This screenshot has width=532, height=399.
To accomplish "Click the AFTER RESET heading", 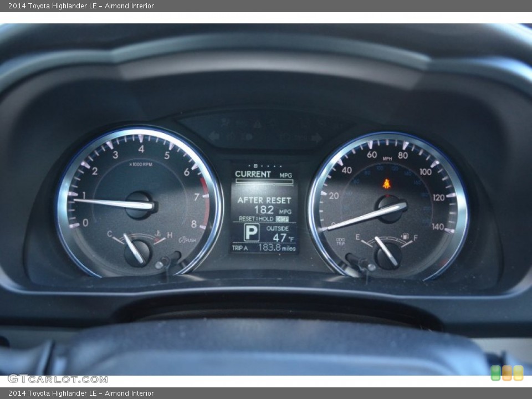I will coord(264,200).
